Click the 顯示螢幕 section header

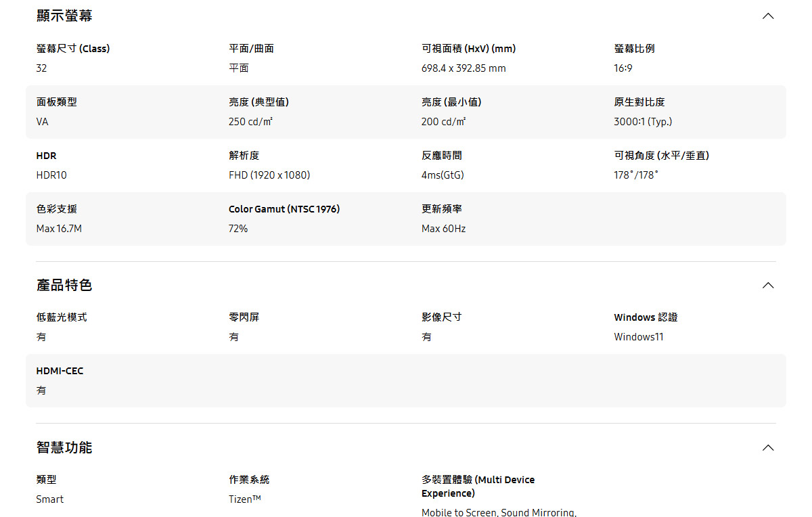pos(64,15)
